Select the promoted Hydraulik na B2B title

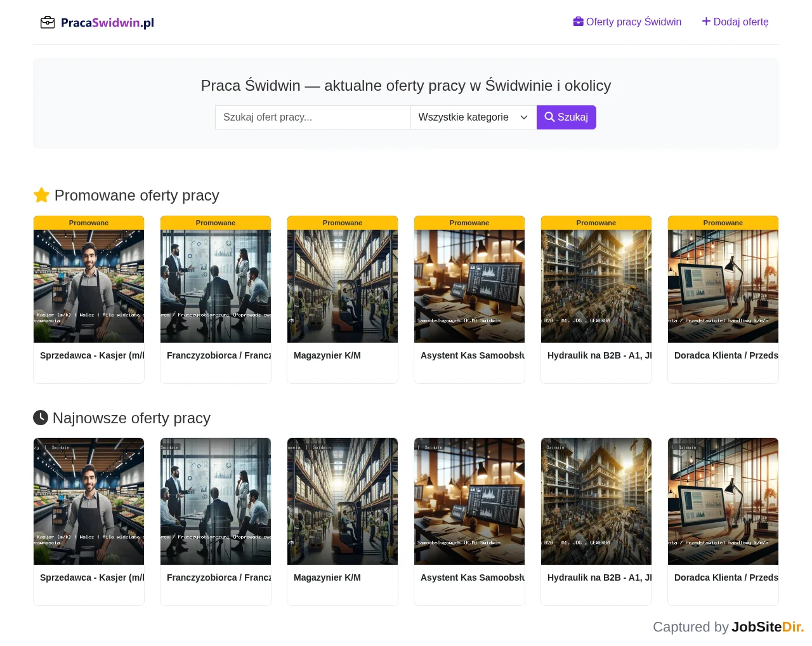(599, 355)
